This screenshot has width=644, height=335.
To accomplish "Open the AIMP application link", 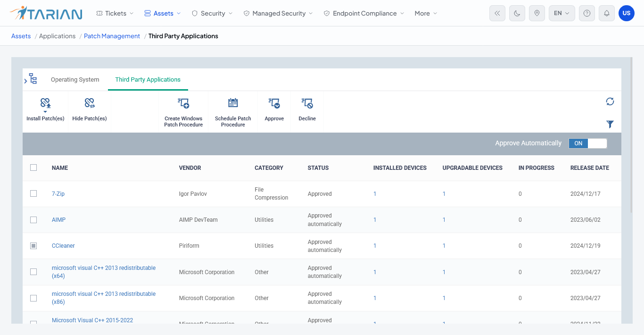I will pyautogui.click(x=58, y=220).
